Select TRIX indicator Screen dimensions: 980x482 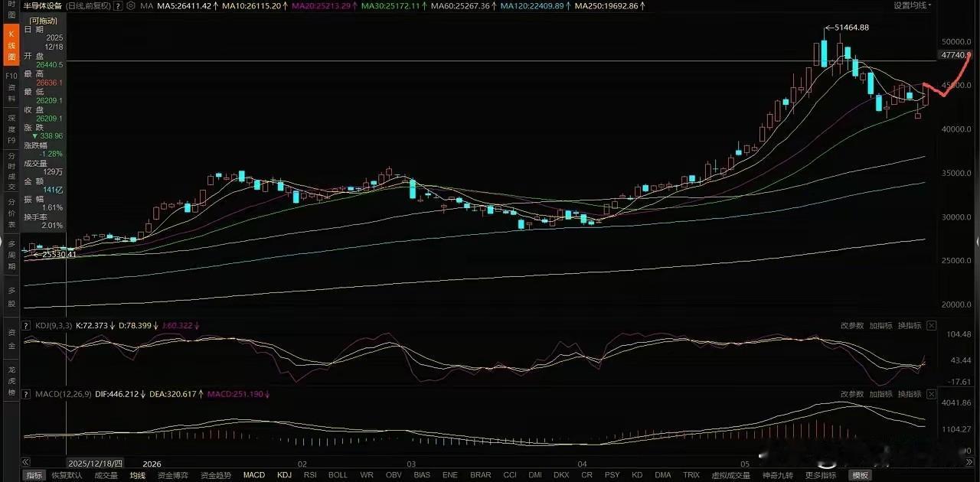click(691, 475)
